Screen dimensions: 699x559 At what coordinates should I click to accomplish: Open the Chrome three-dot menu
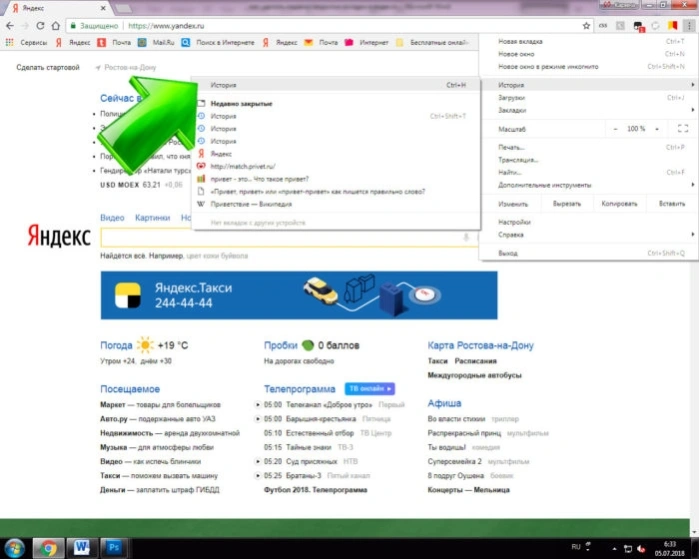coord(689,26)
